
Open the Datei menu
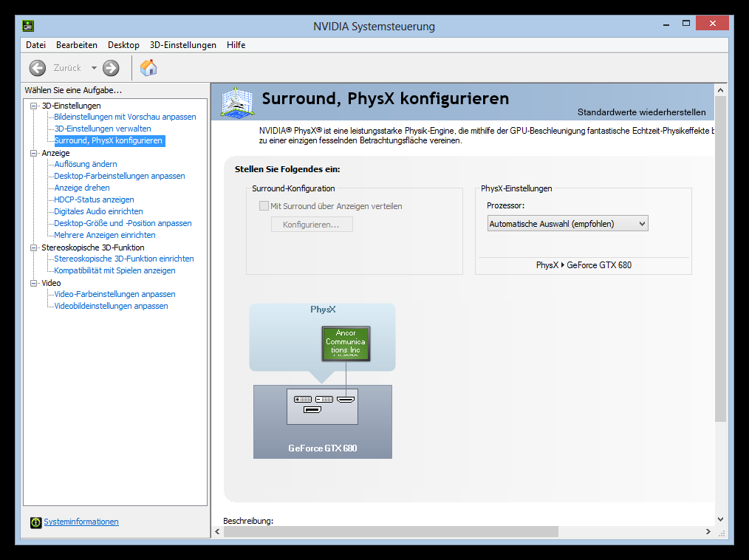(x=36, y=45)
